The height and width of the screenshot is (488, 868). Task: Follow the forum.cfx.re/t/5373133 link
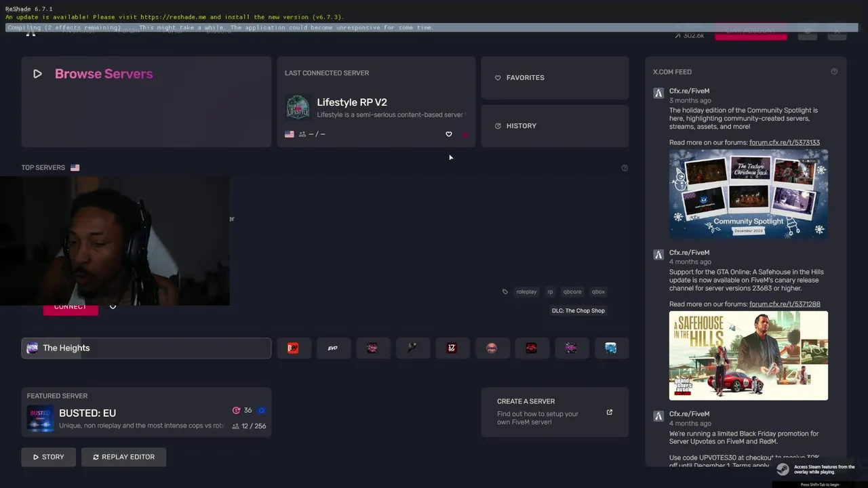coord(785,142)
